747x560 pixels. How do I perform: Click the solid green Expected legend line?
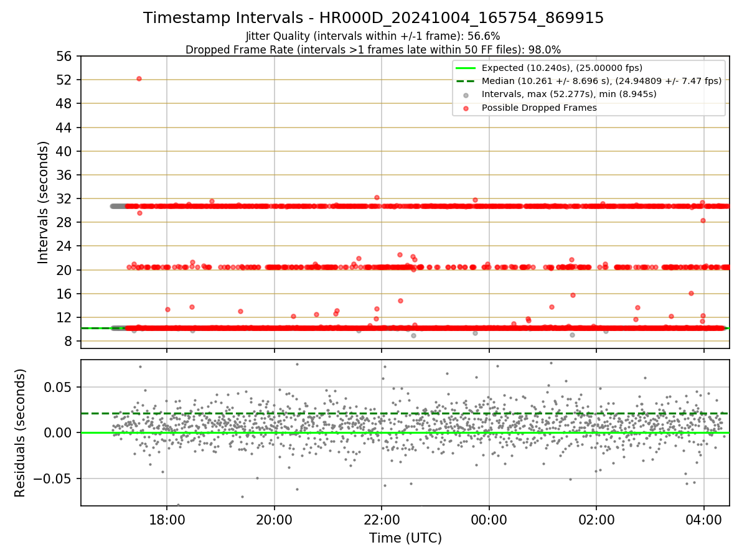pos(466,68)
